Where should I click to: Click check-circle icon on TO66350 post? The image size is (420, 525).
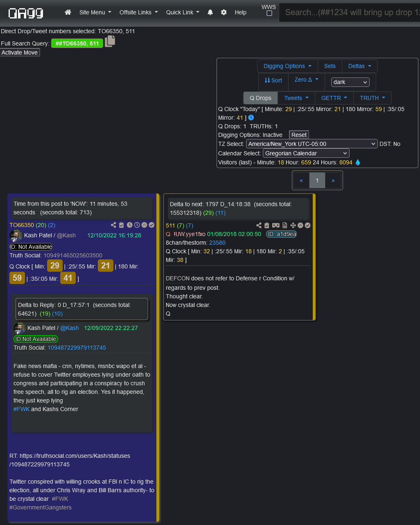[151, 225]
